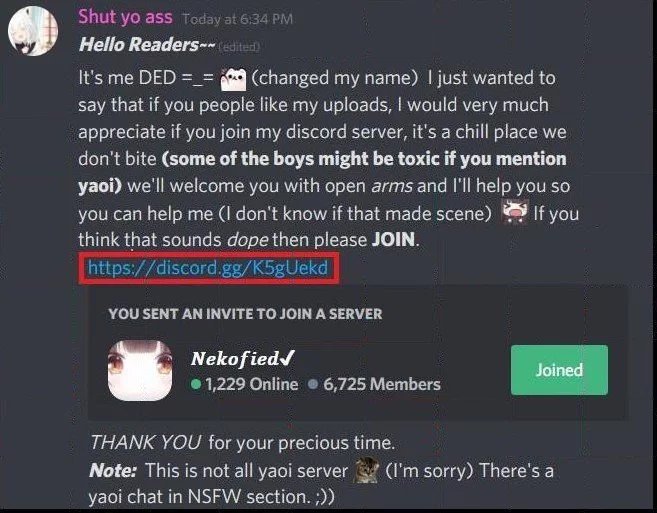Viewport: 657px width, 513px height.
Task: Click the white cat emoji after "DED =_="
Action: coord(233,80)
